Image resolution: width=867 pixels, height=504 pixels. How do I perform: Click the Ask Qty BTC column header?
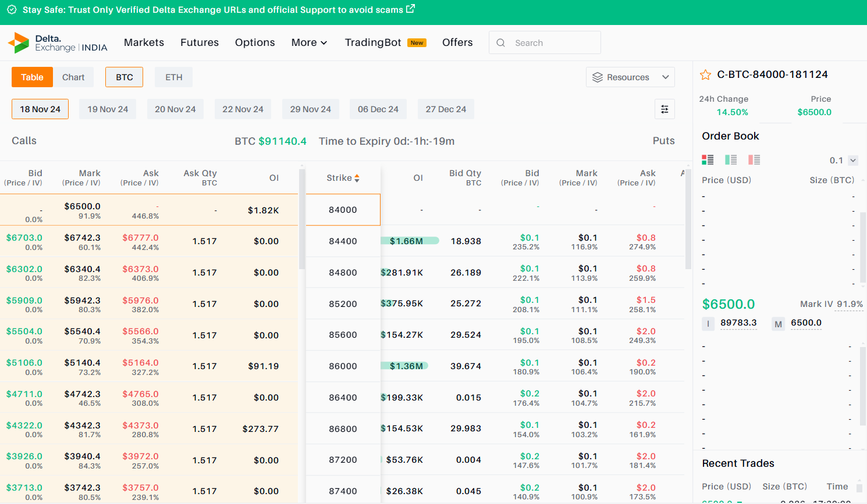coord(200,178)
